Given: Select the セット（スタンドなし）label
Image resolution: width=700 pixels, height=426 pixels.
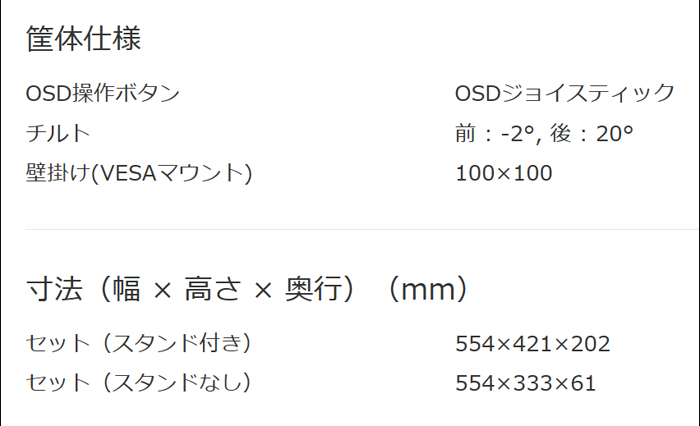Looking at the screenshot, I should click(x=139, y=383).
